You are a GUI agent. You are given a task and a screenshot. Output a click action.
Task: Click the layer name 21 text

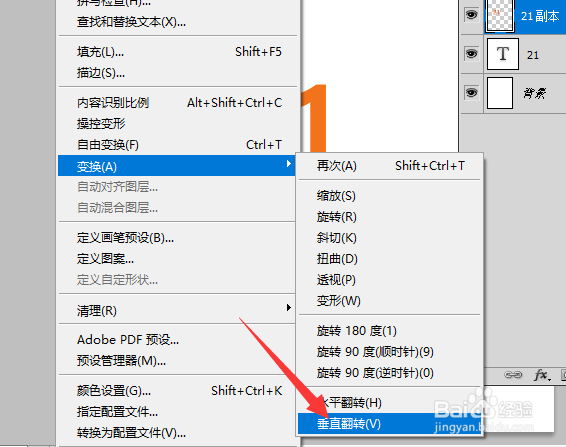[533, 55]
